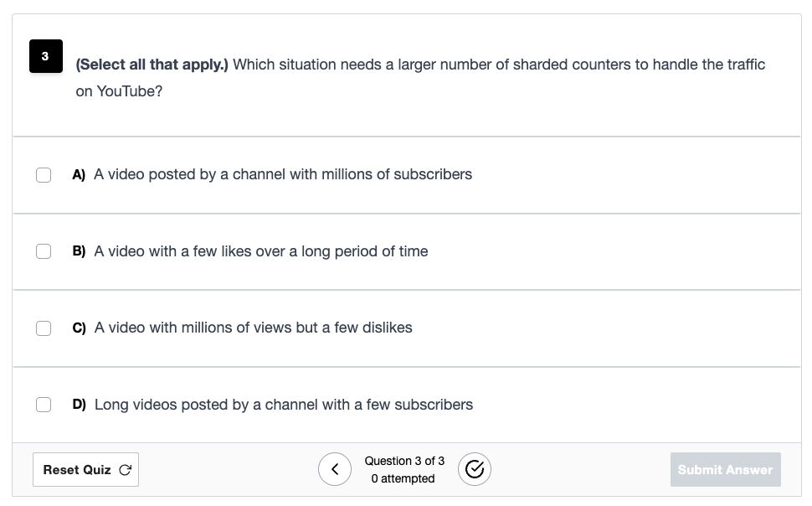Image resolution: width=812 pixels, height=506 pixels.
Task: Submit the answer with Submit Answer button
Action: (725, 470)
